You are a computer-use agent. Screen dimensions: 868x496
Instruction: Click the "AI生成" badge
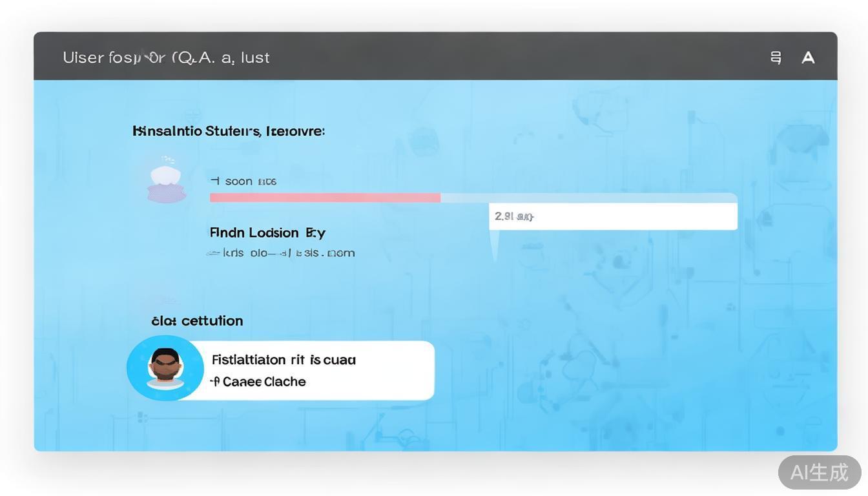pos(820,472)
